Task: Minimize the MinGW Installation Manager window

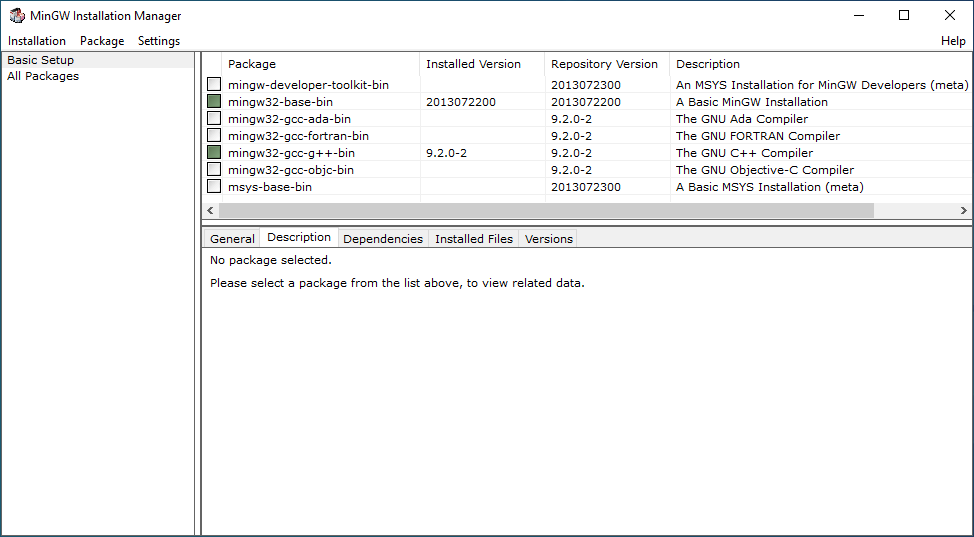Action: tap(859, 16)
